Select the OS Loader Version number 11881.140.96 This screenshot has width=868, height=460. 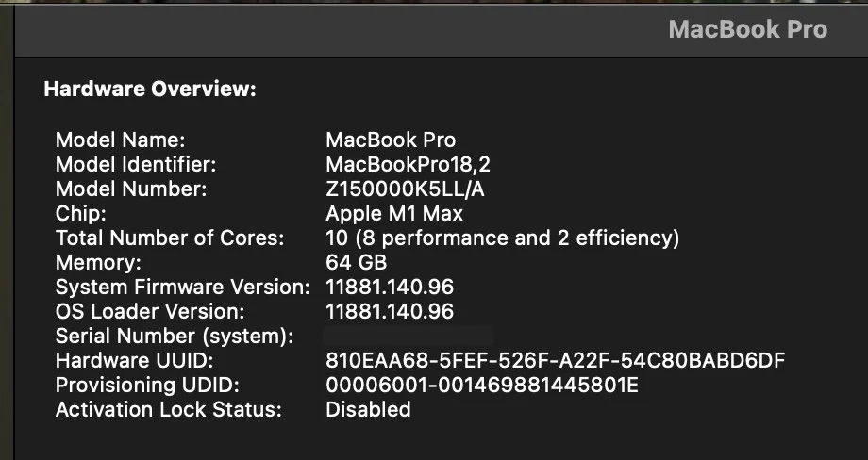390,311
